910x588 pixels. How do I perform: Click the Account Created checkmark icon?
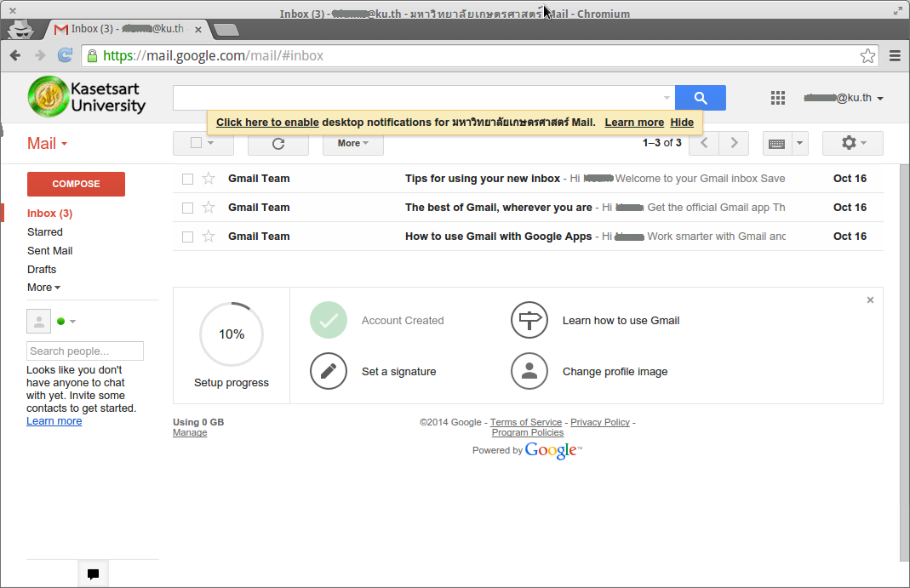(329, 320)
